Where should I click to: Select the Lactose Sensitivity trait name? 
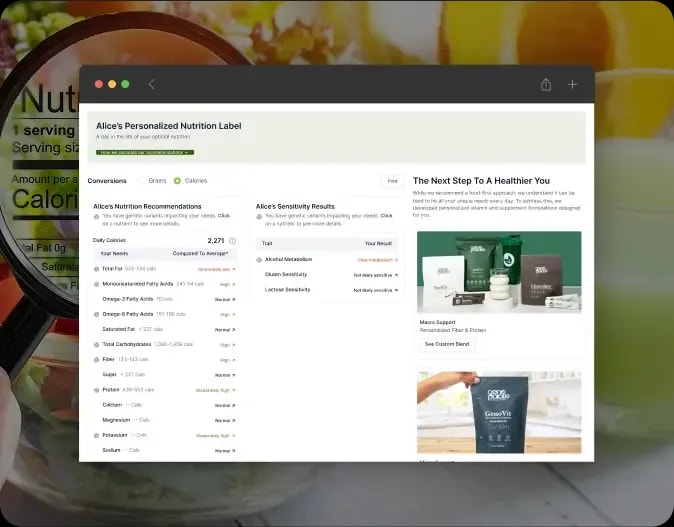pos(288,290)
